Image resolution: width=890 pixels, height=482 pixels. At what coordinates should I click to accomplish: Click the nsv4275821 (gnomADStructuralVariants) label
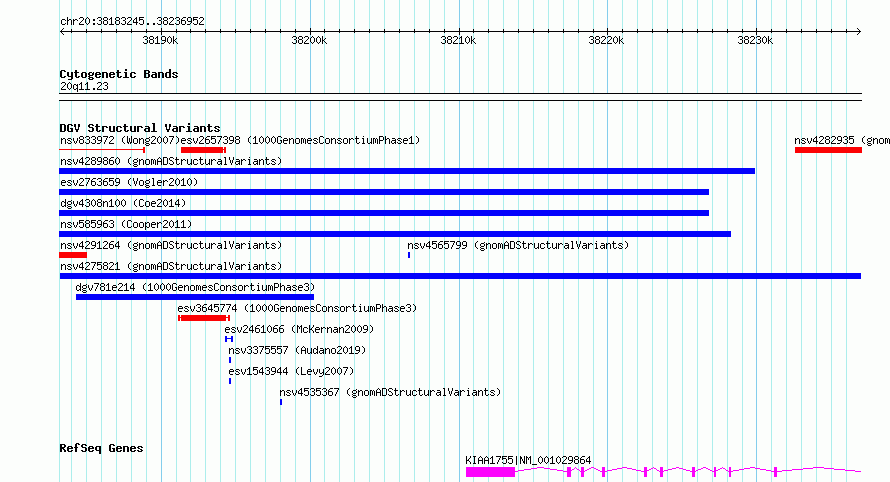click(x=171, y=266)
